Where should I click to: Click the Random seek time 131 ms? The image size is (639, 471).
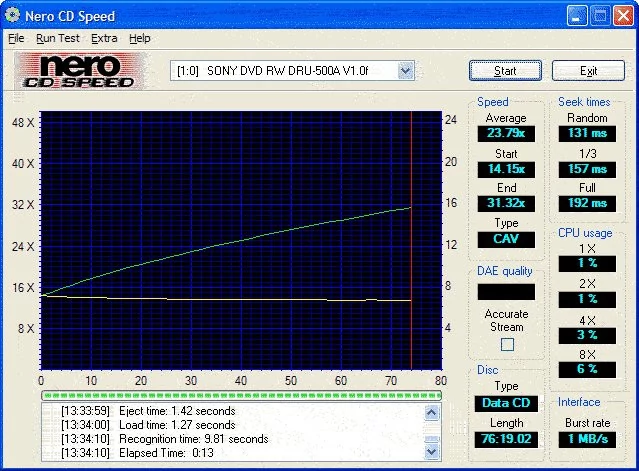[587, 133]
